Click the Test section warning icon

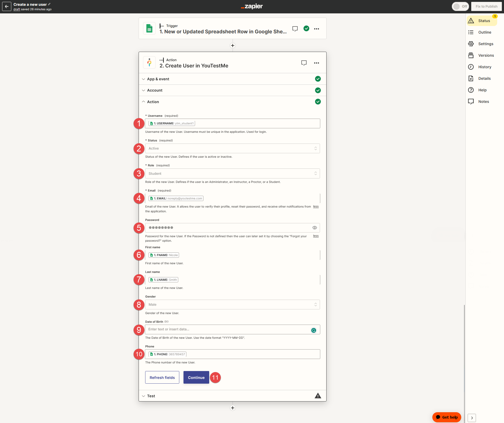[x=318, y=396]
